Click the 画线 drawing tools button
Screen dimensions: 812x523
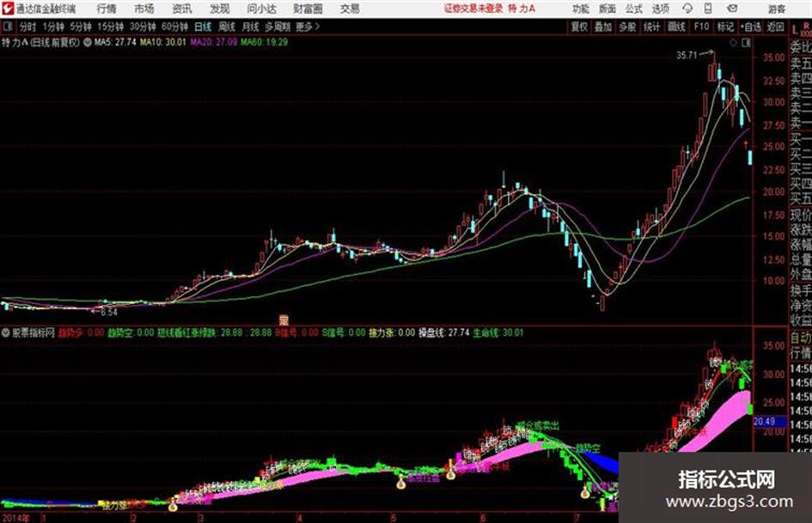pyautogui.click(x=676, y=27)
